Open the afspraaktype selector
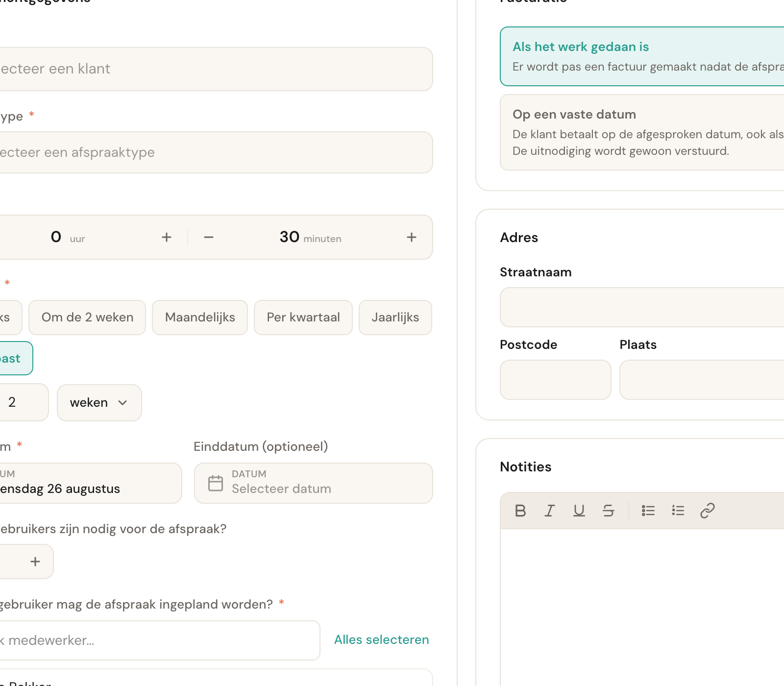 coord(216,152)
